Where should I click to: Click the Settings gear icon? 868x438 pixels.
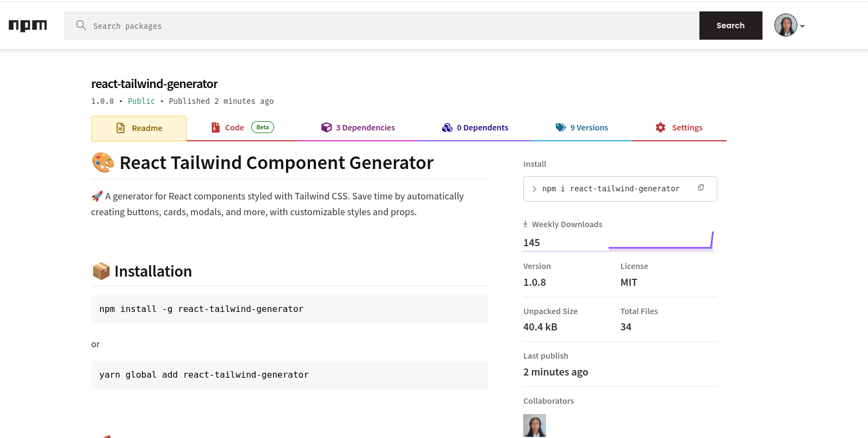tap(660, 127)
